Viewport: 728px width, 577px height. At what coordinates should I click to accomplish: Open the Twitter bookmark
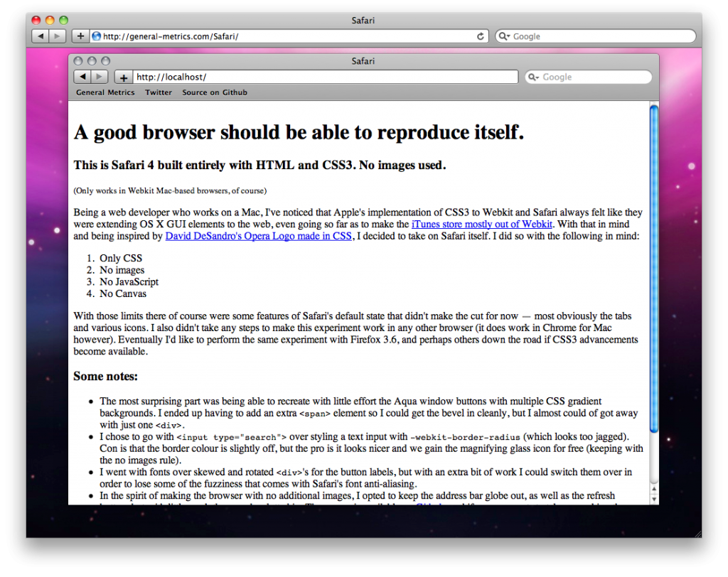pyautogui.click(x=158, y=92)
